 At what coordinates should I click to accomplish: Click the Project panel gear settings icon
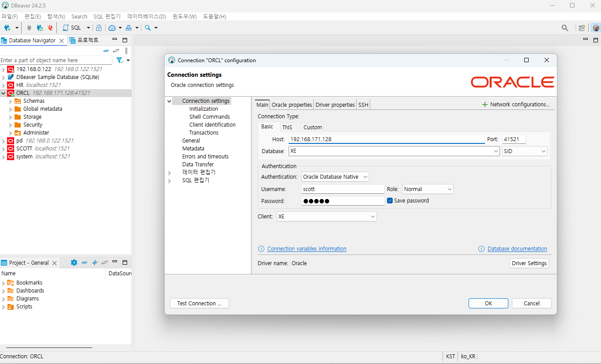coord(74,263)
